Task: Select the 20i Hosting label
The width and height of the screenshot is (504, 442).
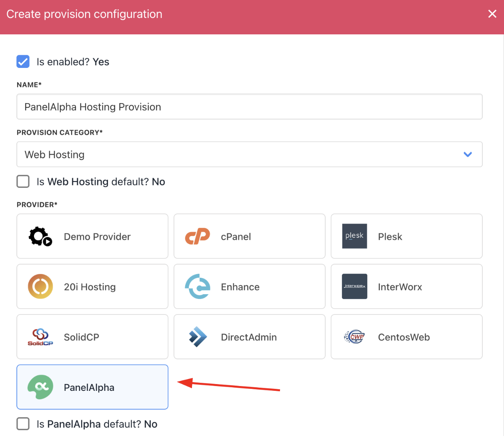Action: 90,287
